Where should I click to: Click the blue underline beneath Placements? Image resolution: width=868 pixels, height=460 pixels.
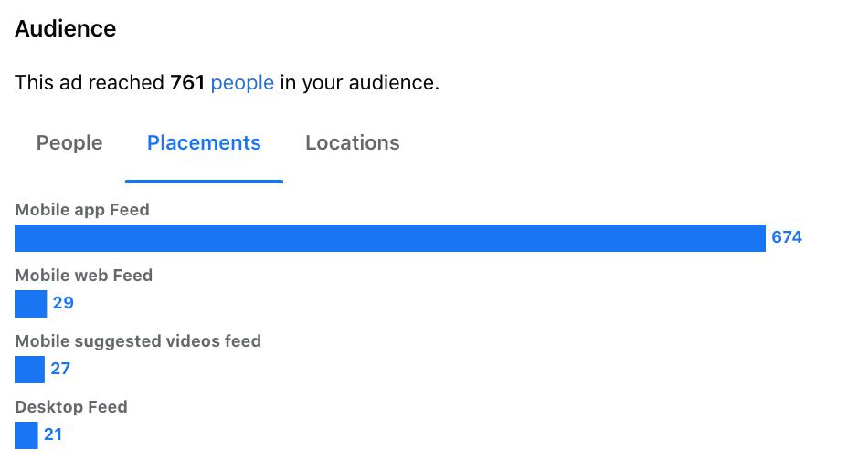tap(204, 182)
